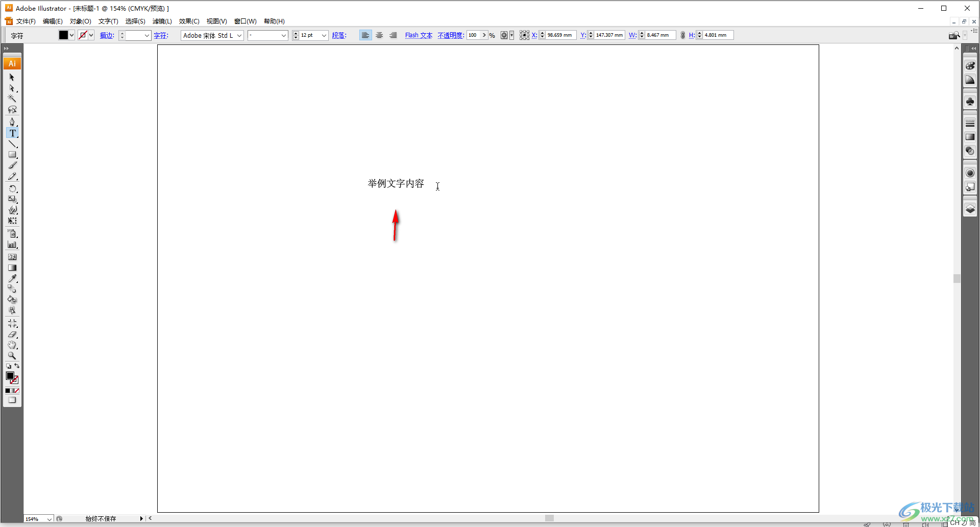Open fill color dropdown in control bar
This screenshot has width=980, height=527.
click(x=72, y=35)
